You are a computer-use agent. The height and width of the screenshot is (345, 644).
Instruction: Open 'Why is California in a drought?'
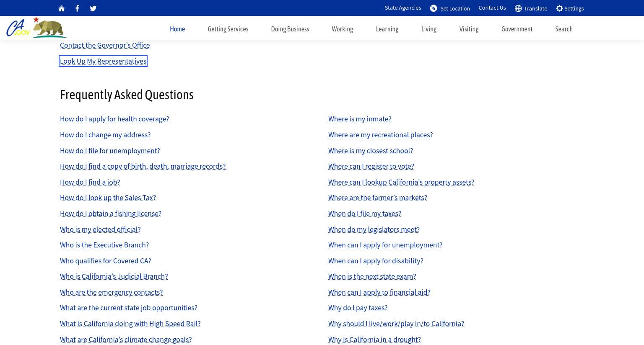pos(374,340)
